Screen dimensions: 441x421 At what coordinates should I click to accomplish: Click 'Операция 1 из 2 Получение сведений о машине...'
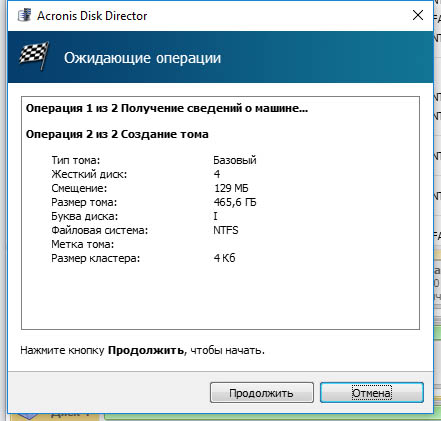(167, 108)
